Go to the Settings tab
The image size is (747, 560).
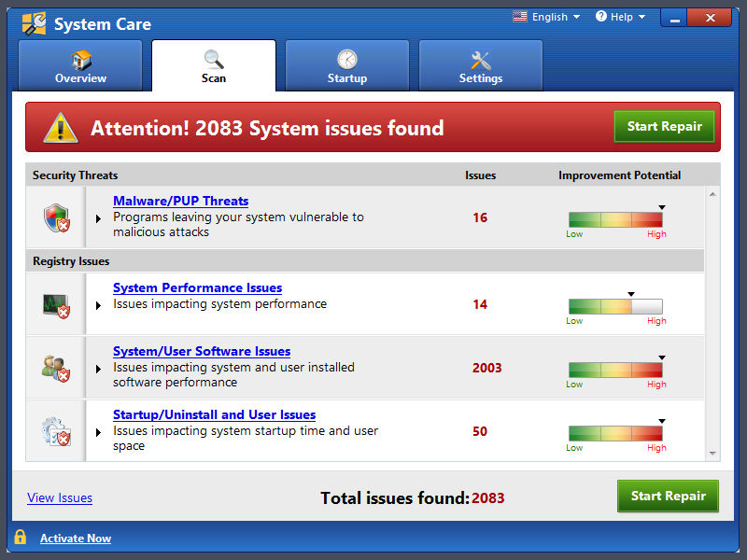pos(481,66)
